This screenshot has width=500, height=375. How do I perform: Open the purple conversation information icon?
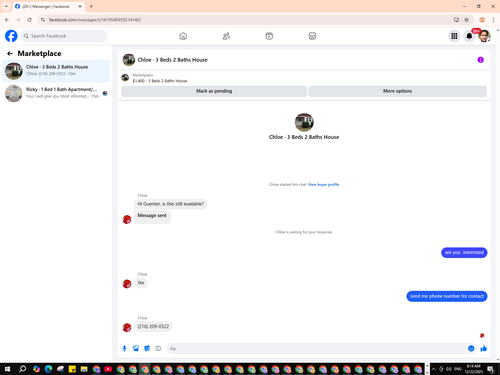click(x=480, y=60)
